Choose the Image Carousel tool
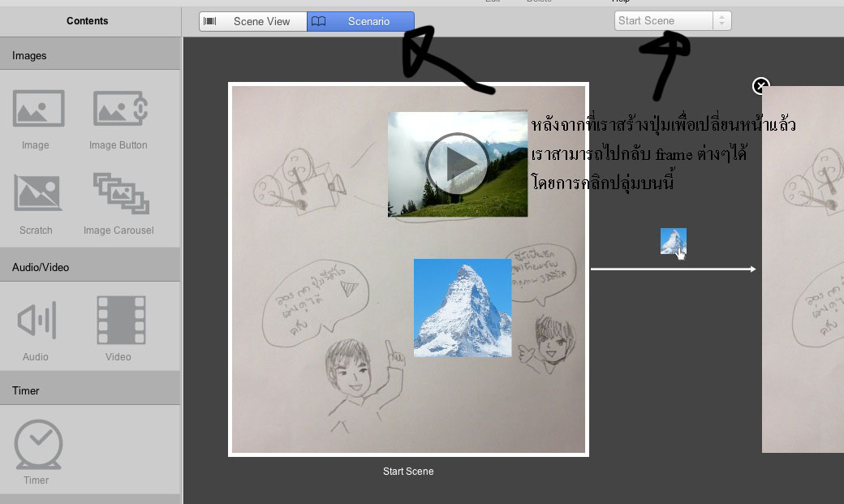This screenshot has height=504, width=844. click(x=121, y=193)
